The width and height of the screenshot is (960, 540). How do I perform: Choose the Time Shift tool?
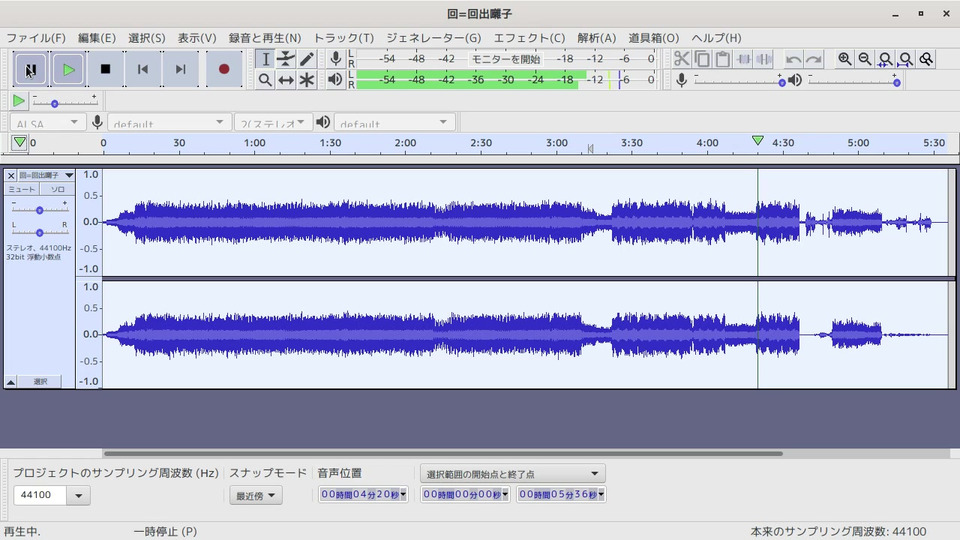(286, 80)
